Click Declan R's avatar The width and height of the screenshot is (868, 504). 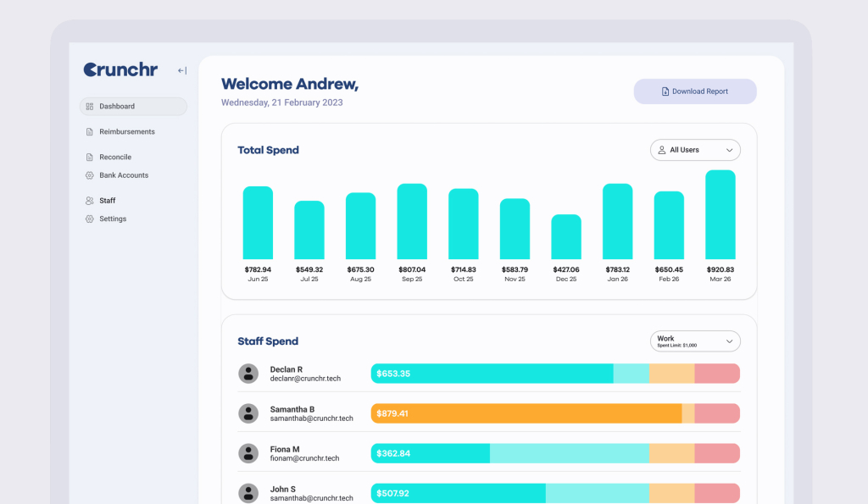[248, 374]
